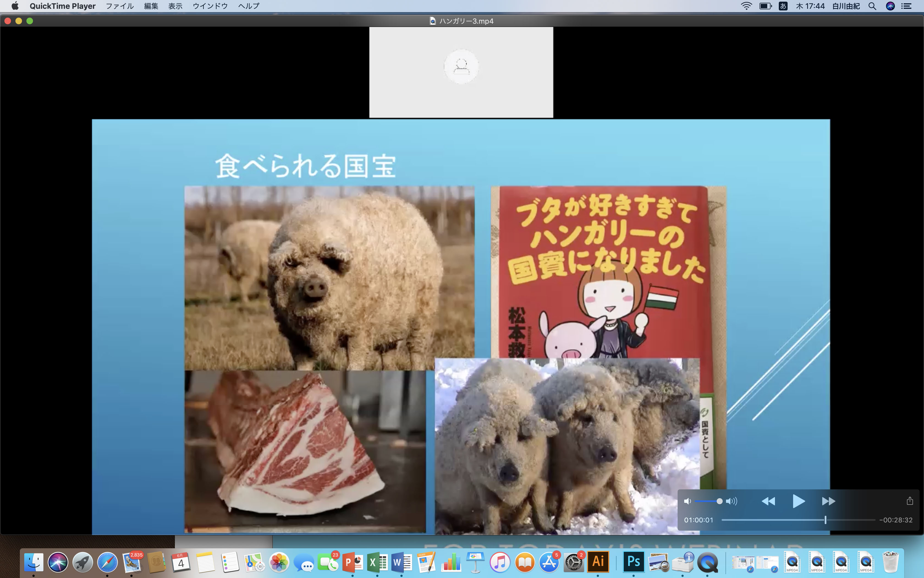Viewport: 924px width, 578px height.
Task: Open System Preferences with 2 badge
Action: tap(573, 562)
